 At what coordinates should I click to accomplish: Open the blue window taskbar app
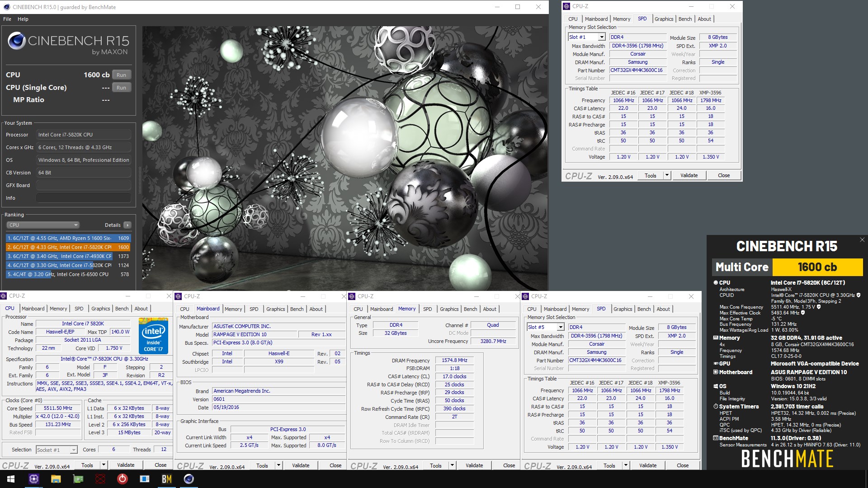click(145, 479)
